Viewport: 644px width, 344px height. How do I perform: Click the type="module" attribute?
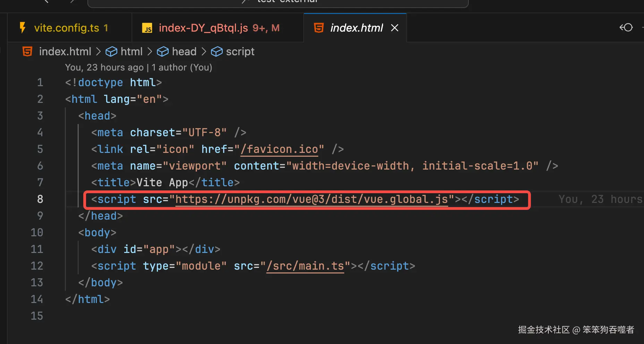(x=185, y=266)
